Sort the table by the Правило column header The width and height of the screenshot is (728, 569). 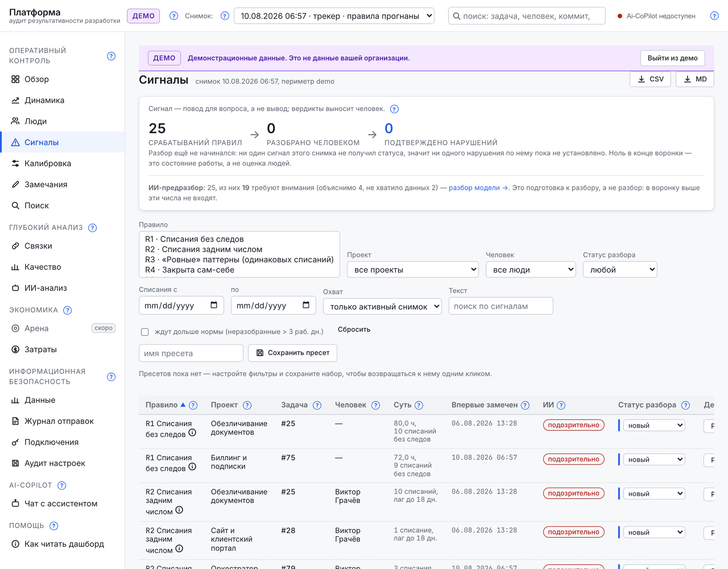(x=166, y=405)
